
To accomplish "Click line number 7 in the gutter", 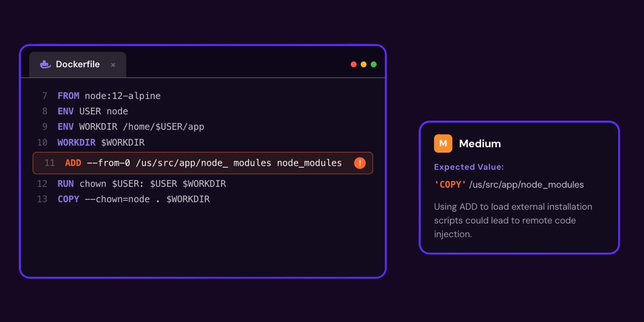I will 45,96.
